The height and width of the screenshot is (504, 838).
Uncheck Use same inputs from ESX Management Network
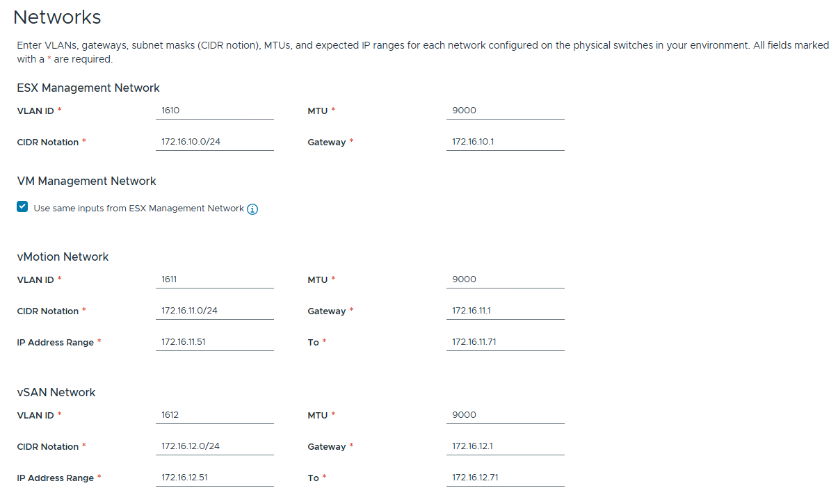point(23,207)
